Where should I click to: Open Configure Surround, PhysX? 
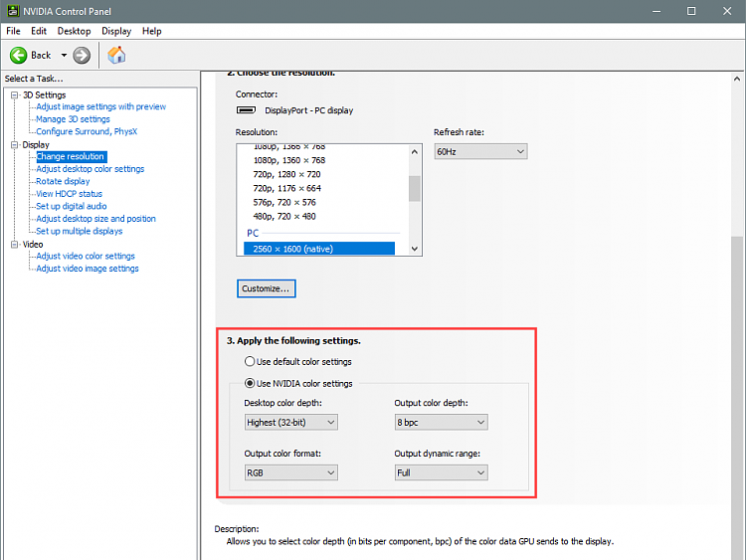(x=87, y=131)
